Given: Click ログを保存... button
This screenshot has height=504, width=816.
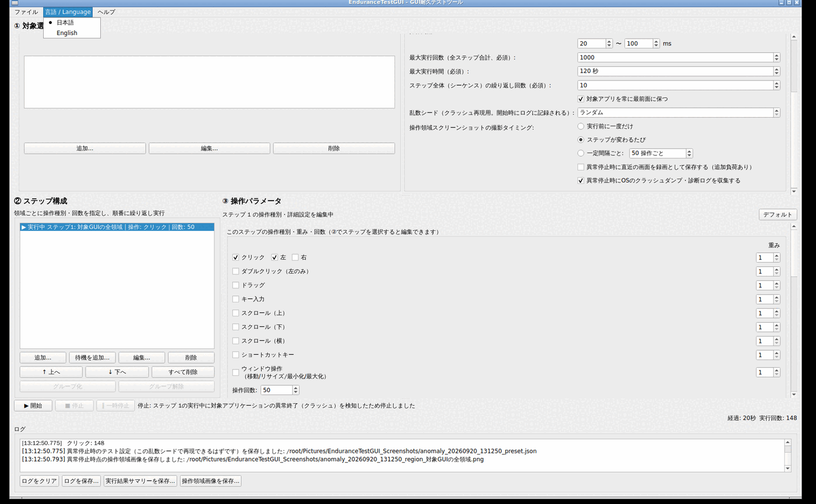Looking at the screenshot, I should [x=81, y=481].
